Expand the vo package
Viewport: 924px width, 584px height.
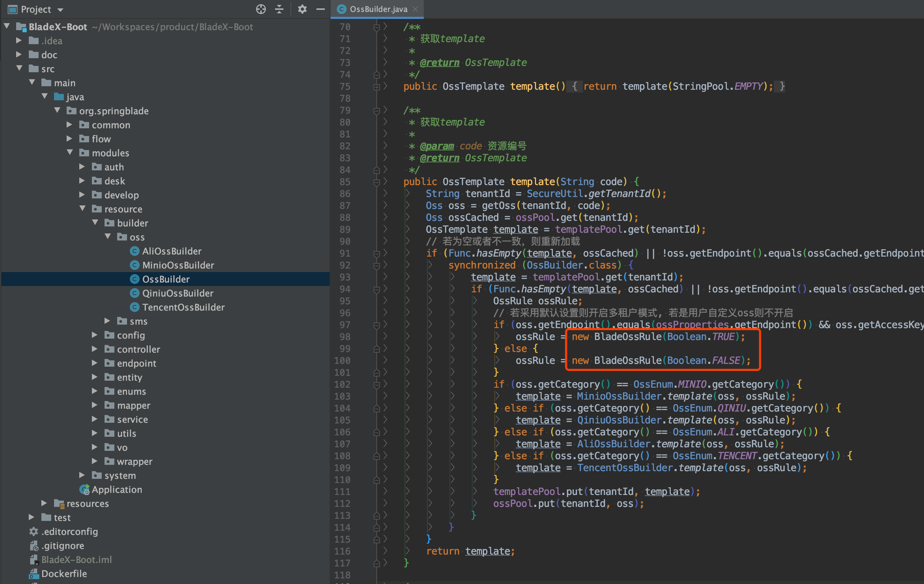[x=95, y=447]
